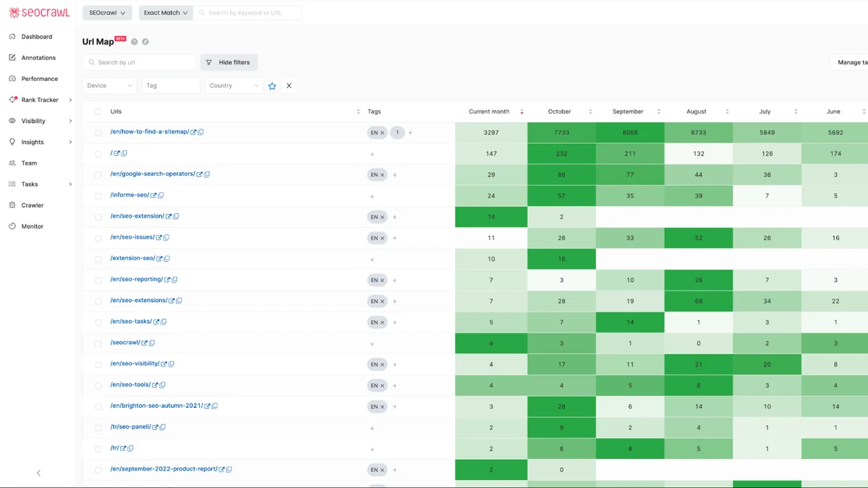Check the box for /en/how-to-find-a-sitemap/
The height and width of the screenshot is (488, 868).
click(x=98, y=133)
